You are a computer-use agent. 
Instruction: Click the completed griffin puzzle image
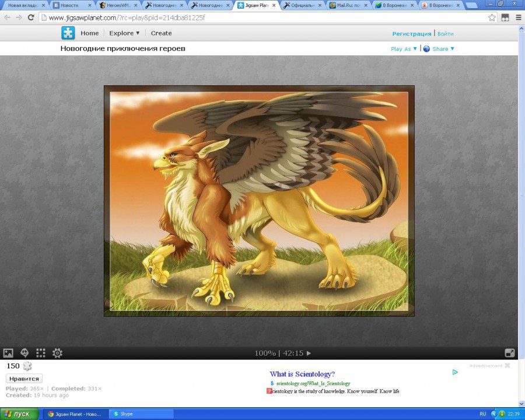pos(259,201)
